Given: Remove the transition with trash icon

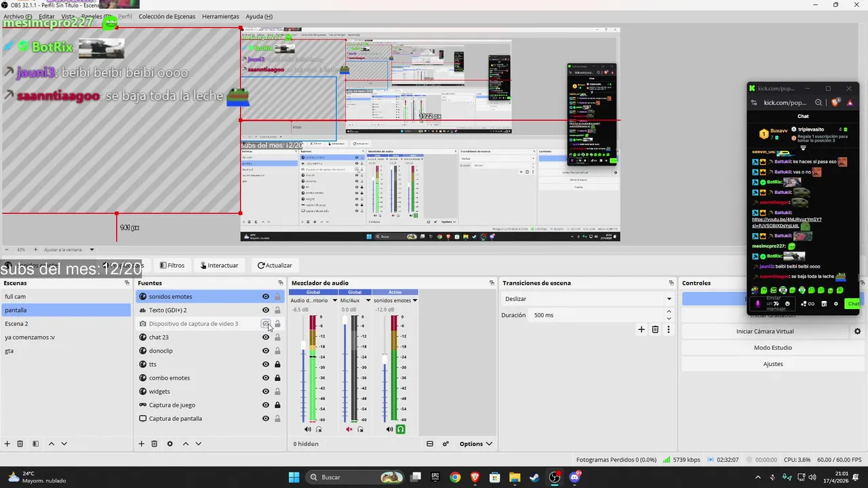Looking at the screenshot, I should pos(655,329).
